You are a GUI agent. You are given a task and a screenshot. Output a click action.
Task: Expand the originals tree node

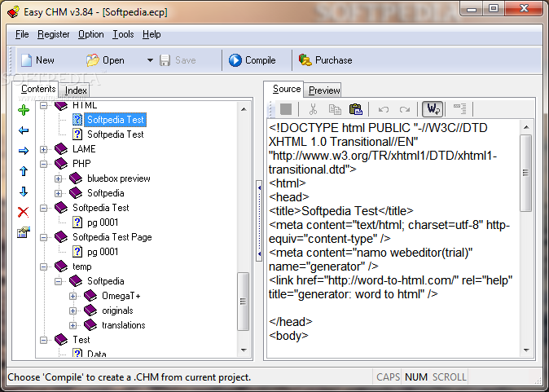pyautogui.click(x=72, y=311)
